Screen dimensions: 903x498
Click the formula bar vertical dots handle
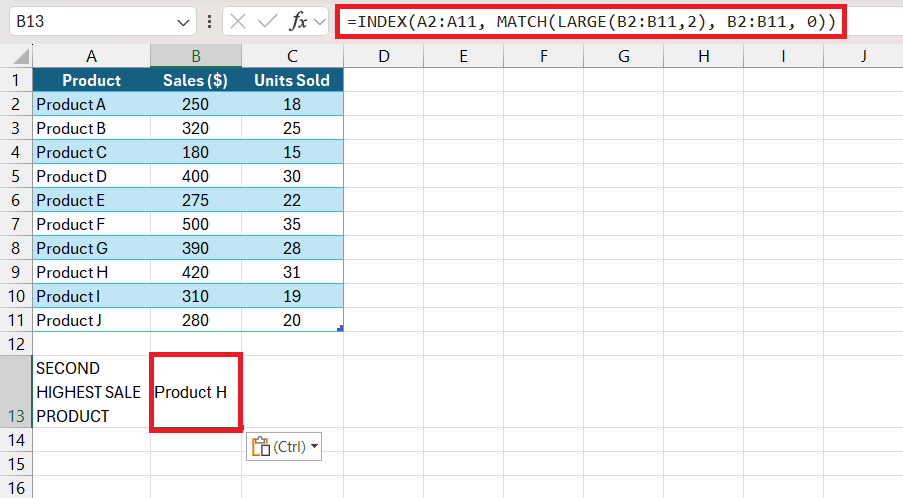(210, 22)
